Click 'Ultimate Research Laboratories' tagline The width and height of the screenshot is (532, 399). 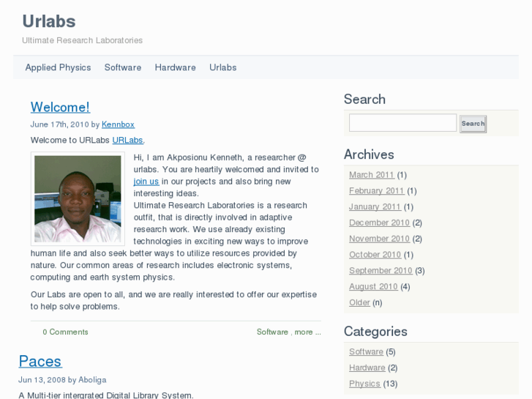point(82,40)
